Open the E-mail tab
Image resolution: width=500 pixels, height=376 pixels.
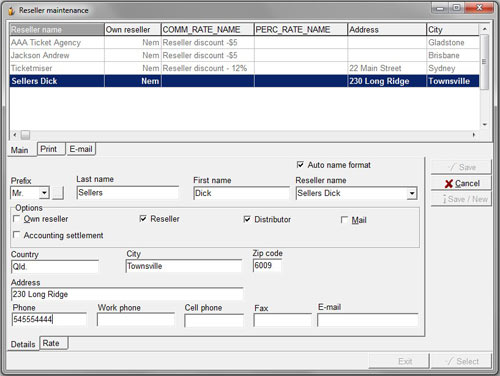point(81,149)
